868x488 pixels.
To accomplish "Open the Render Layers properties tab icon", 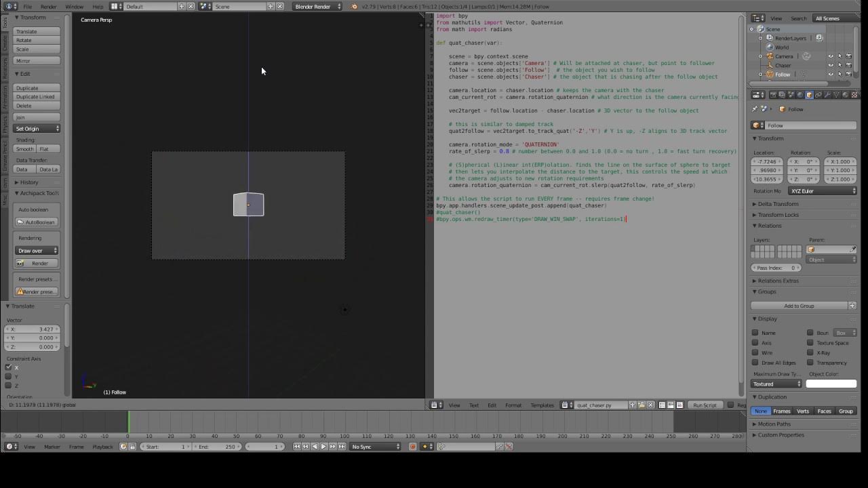I will point(782,95).
